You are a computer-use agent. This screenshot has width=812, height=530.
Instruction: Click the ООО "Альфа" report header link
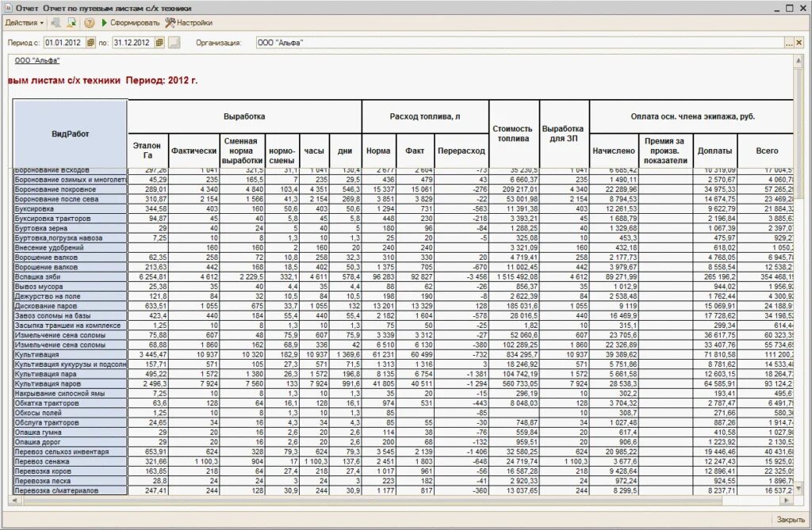(36, 60)
